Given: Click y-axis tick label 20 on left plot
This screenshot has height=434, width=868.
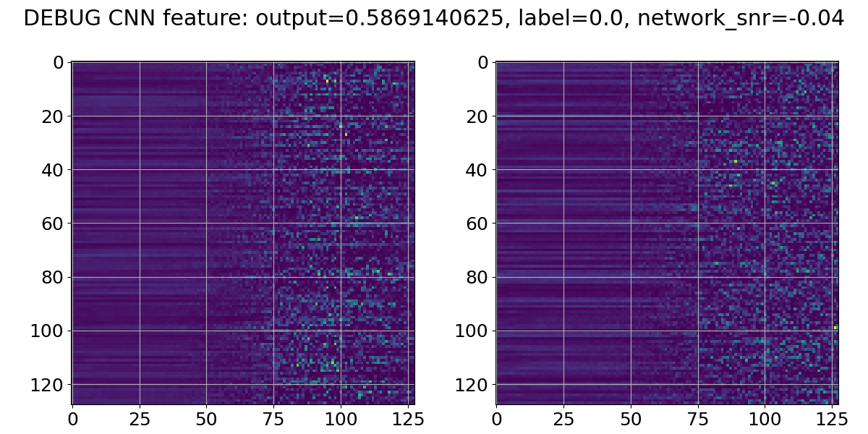Looking at the screenshot, I should (54, 116).
